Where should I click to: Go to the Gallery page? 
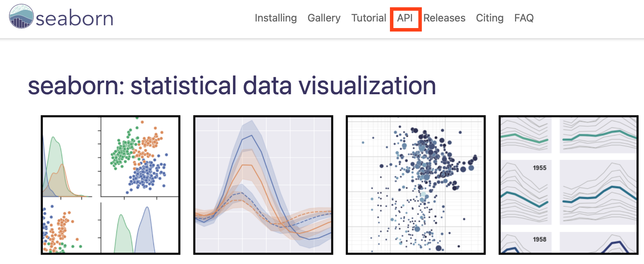coord(324,18)
